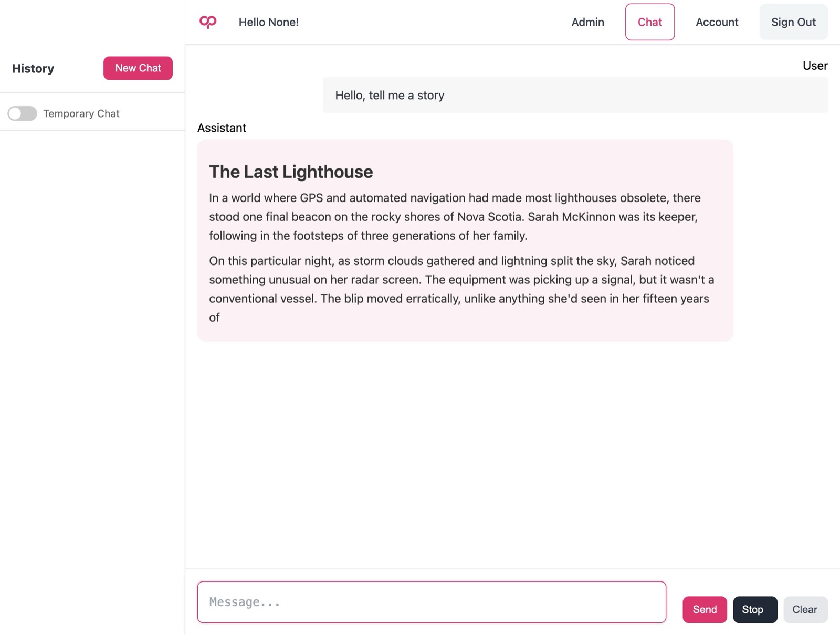Viewport: 840px width, 635px height.
Task: Sign Out of the app
Action: click(793, 22)
